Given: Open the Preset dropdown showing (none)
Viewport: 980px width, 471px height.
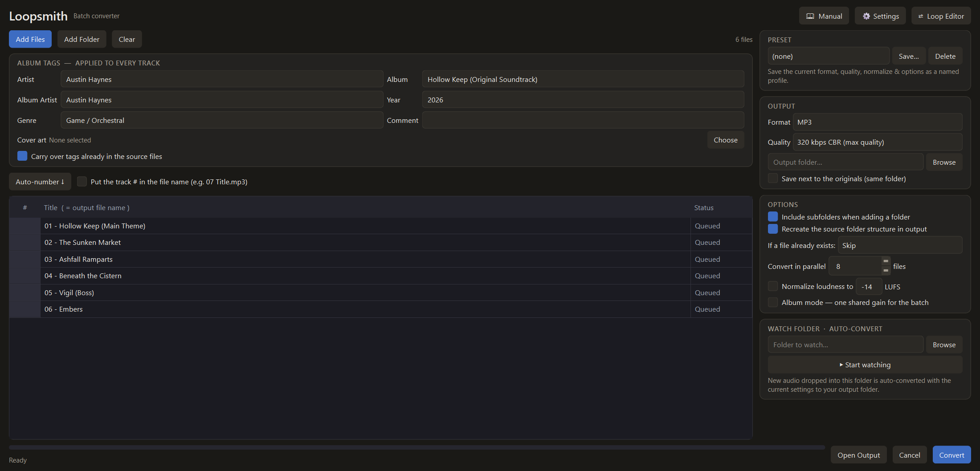Looking at the screenshot, I should pos(828,56).
